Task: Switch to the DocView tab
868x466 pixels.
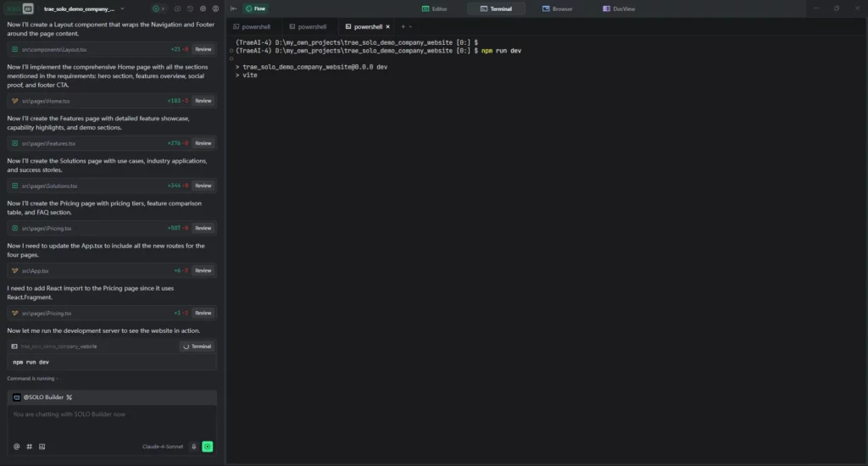Action: pyautogui.click(x=619, y=8)
